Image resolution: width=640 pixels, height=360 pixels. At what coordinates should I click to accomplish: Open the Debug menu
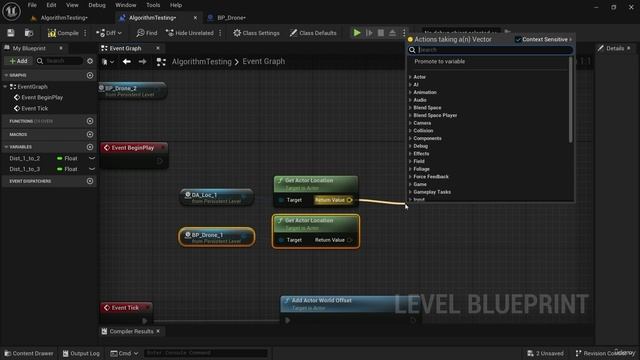coord(97,5)
